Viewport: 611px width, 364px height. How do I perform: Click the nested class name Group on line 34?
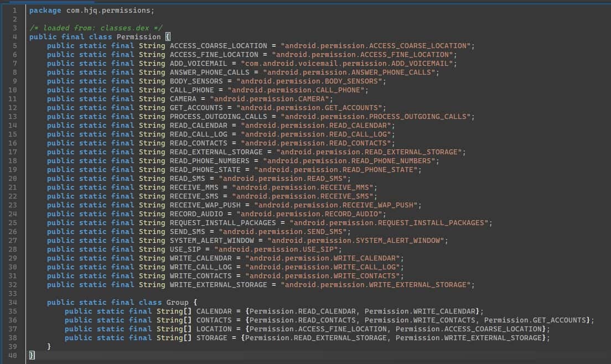tap(177, 303)
